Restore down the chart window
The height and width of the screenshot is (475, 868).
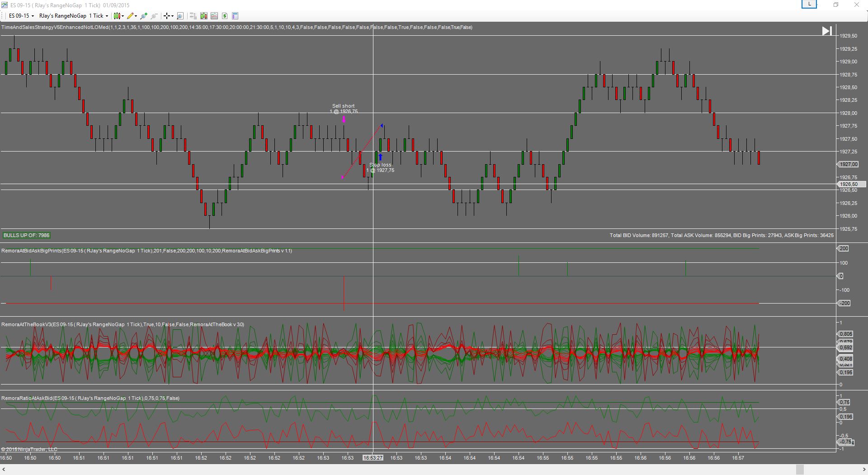pyautogui.click(x=836, y=5)
